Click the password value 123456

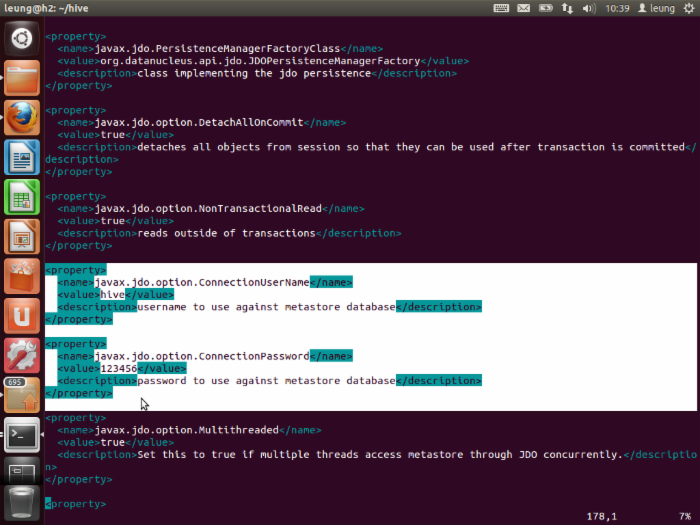119,368
